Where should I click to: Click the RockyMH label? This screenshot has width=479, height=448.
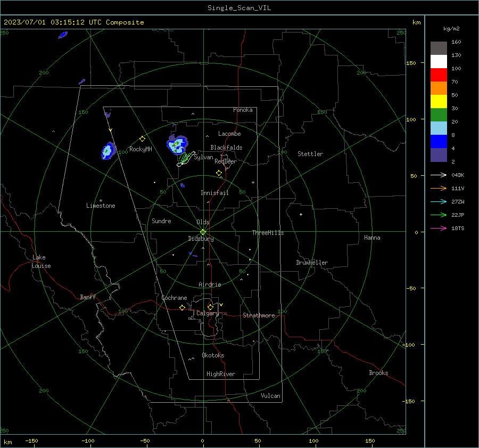141,149
